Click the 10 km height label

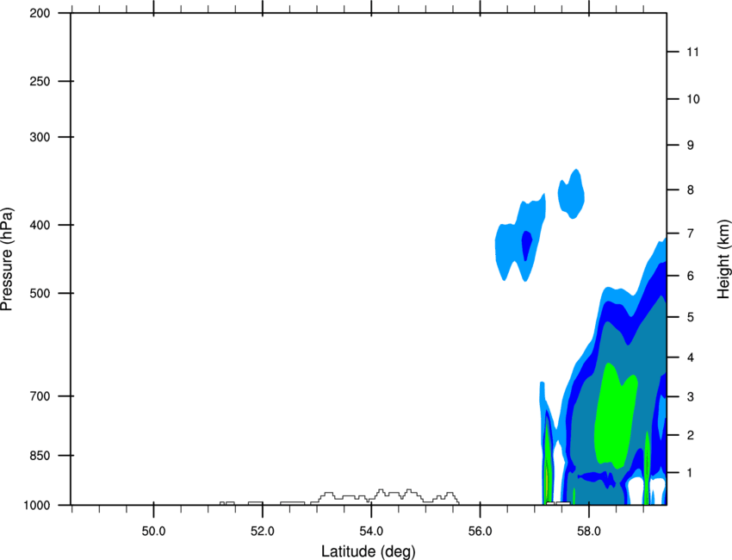[693, 99]
